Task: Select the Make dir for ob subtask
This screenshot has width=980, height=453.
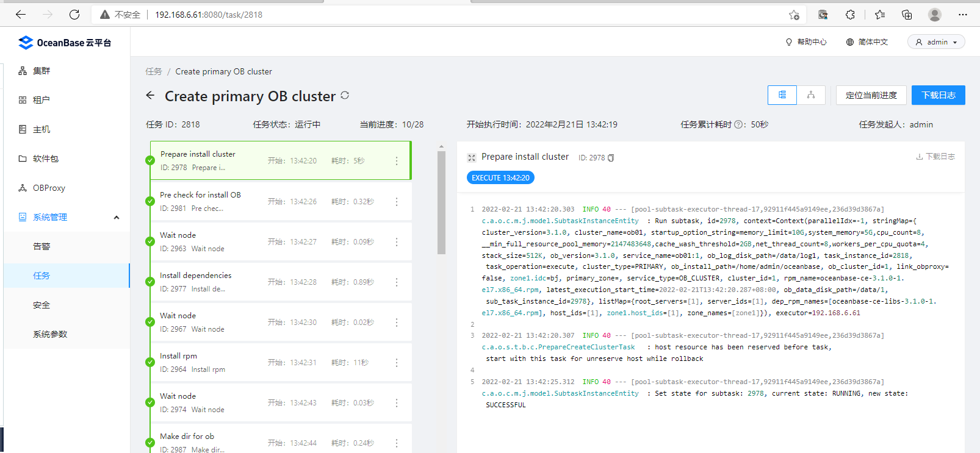Action: 281,439
